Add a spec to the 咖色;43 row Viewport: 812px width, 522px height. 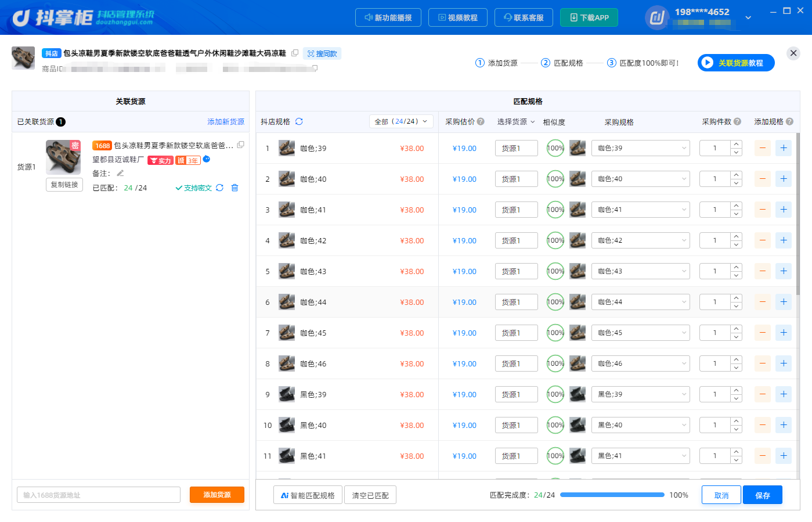[784, 271]
